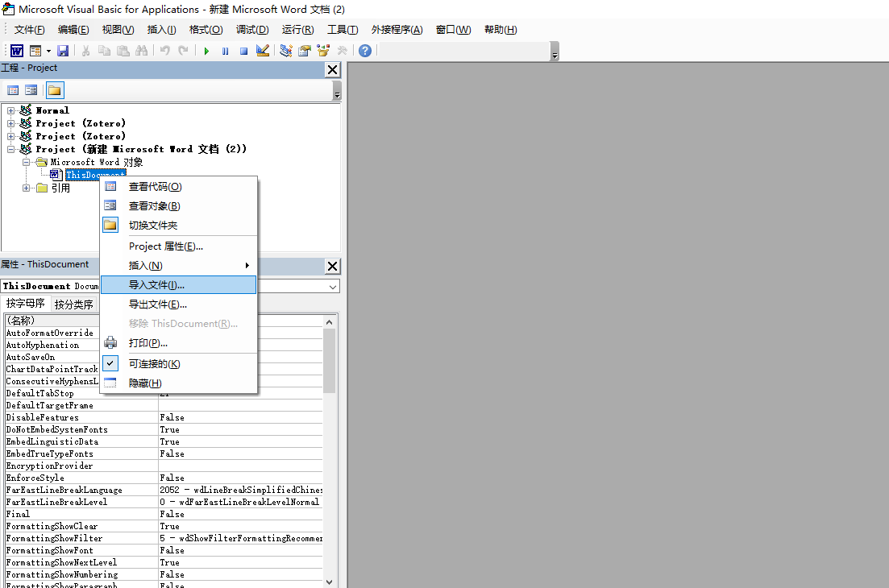Open the Insert UserForm dropdown arrow

(x=48, y=51)
